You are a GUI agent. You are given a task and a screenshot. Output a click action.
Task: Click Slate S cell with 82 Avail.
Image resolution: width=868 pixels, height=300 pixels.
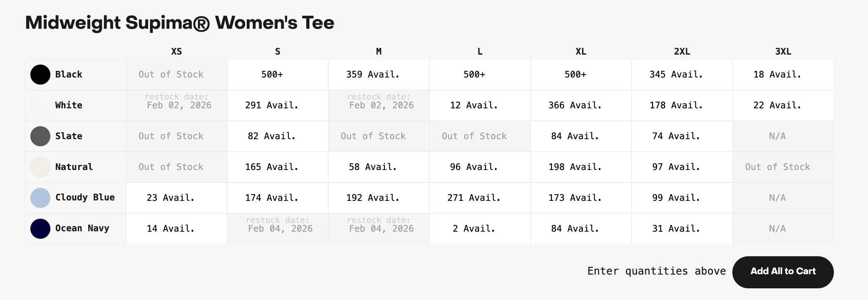point(278,136)
